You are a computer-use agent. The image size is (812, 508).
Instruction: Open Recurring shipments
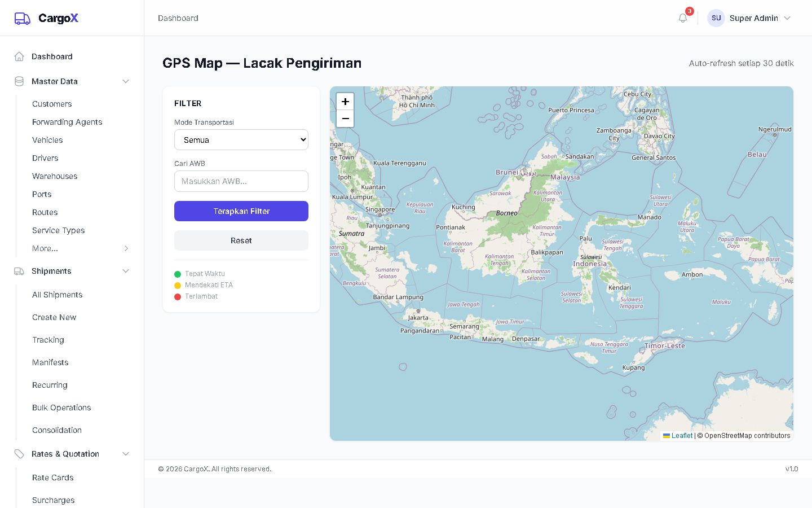point(50,385)
